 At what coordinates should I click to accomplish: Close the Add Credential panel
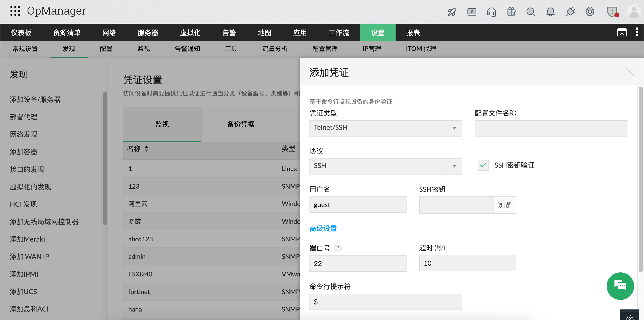(629, 72)
